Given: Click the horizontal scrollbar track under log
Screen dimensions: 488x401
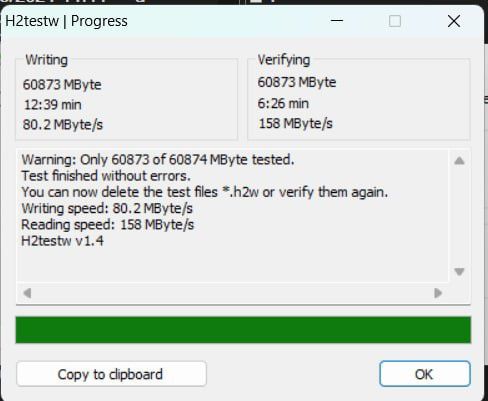Looking at the screenshot, I should point(233,293).
